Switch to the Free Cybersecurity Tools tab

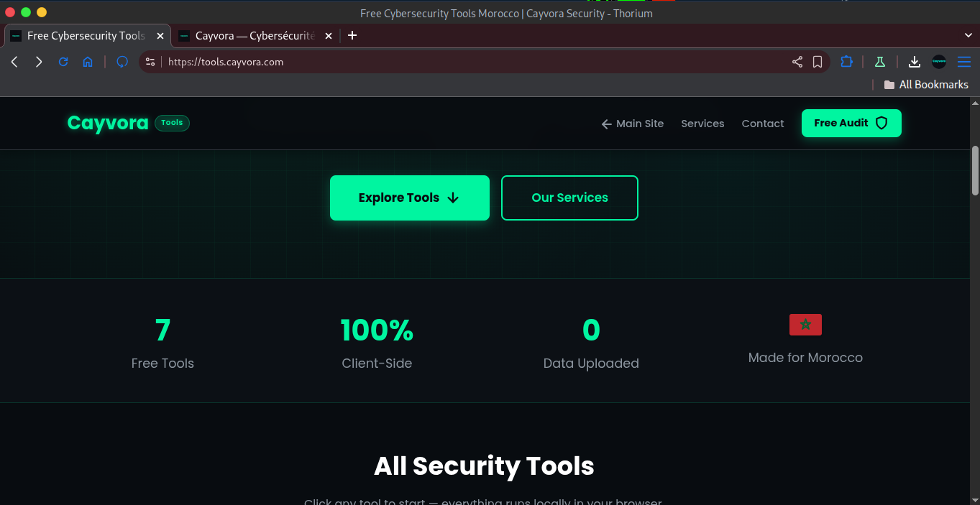click(86, 35)
